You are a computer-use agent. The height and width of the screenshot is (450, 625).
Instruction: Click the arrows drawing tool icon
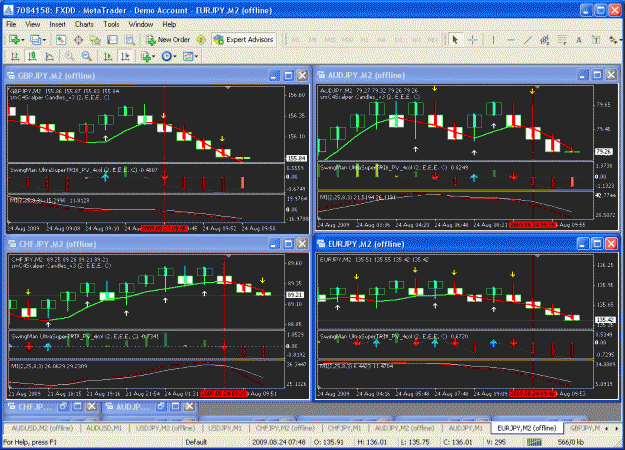click(x=613, y=39)
